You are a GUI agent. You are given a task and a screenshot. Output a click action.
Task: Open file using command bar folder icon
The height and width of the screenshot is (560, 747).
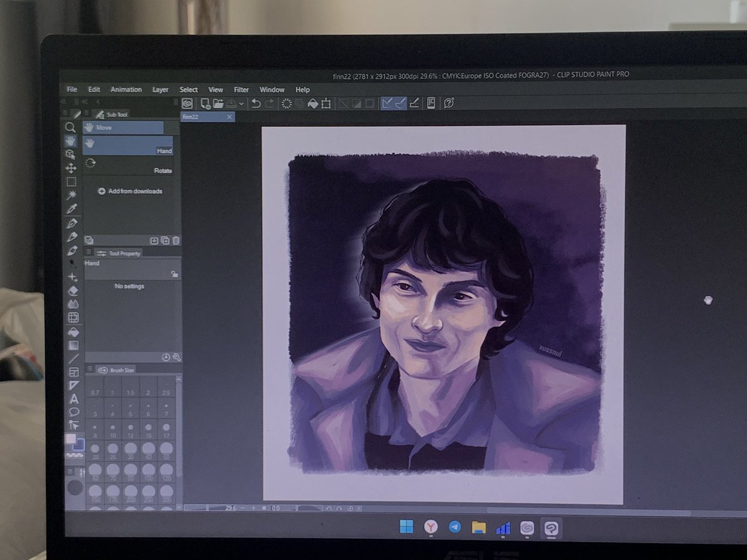(218, 103)
